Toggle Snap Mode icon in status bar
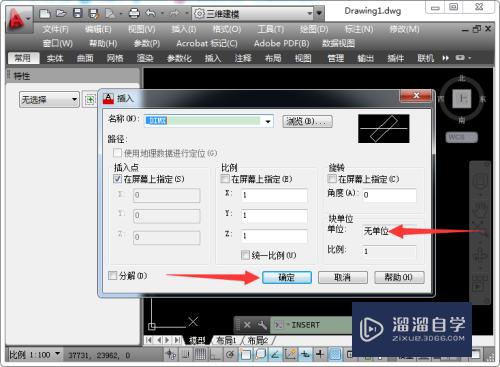This screenshot has height=367, width=500. [186, 354]
